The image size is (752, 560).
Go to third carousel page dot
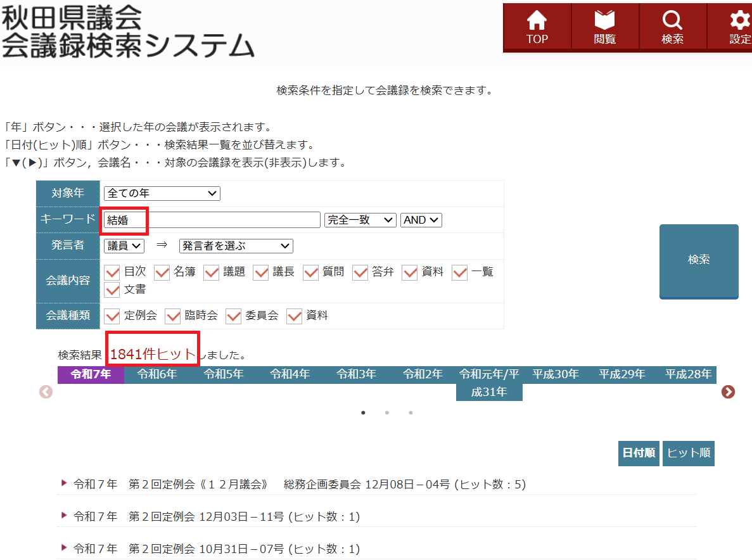coord(411,413)
